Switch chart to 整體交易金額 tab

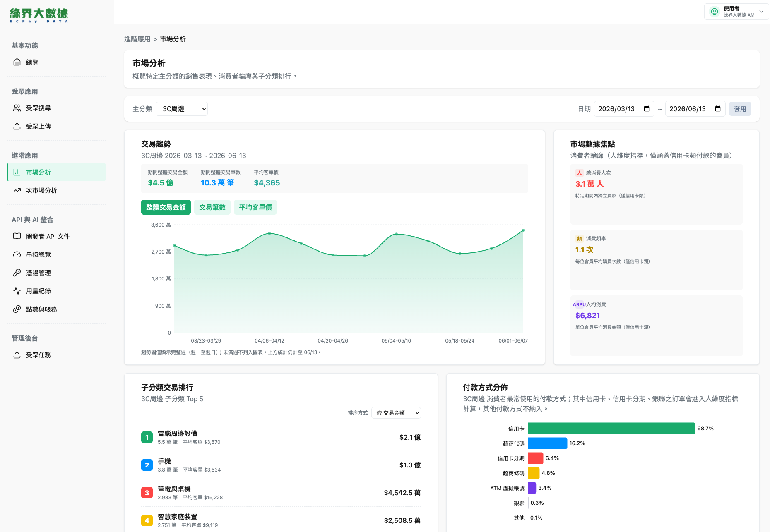[166, 207]
